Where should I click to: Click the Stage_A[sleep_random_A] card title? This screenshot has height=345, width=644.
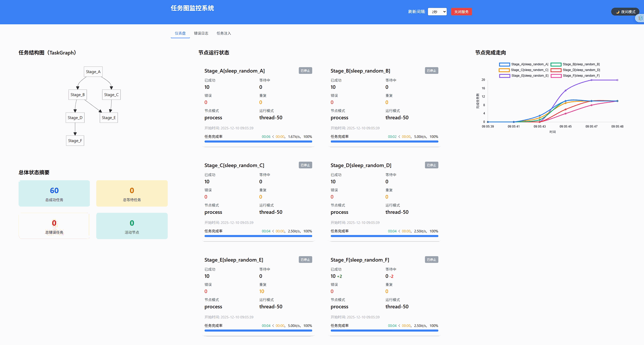235,71
